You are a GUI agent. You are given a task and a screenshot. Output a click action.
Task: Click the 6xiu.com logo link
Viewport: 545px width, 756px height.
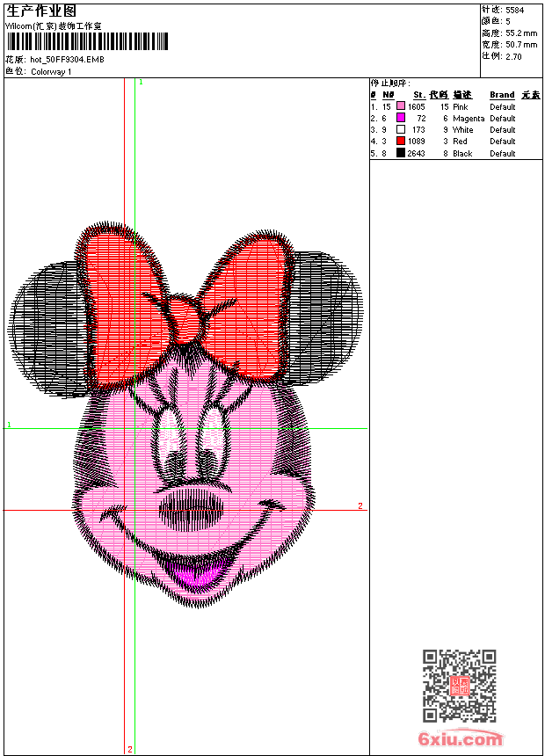pos(460,738)
